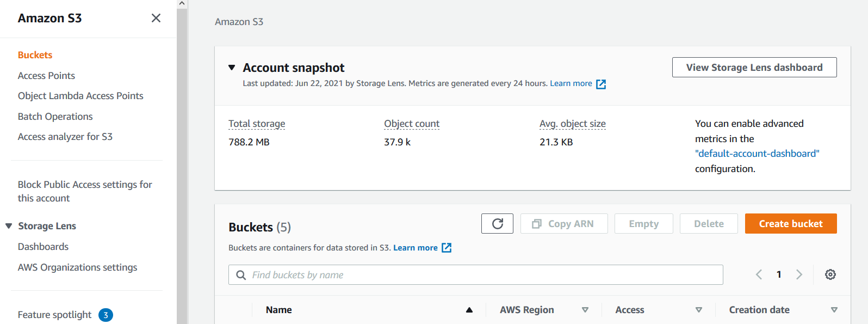Open external link icon beside snapshot Learn more
This screenshot has height=324, width=868.
tap(601, 84)
